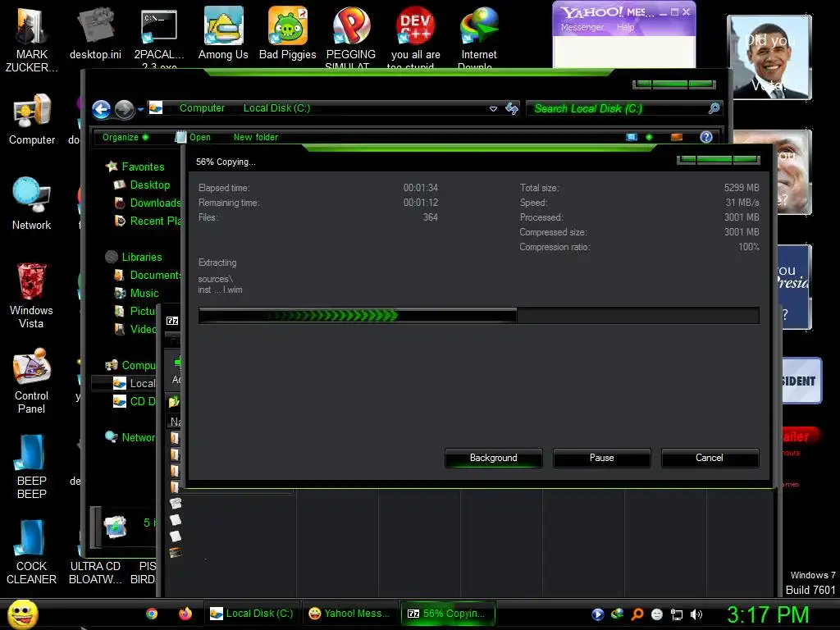Viewport: 840px width, 630px height.
Task: Toggle preview pane icon in Explorer toolbar
Action: click(677, 137)
